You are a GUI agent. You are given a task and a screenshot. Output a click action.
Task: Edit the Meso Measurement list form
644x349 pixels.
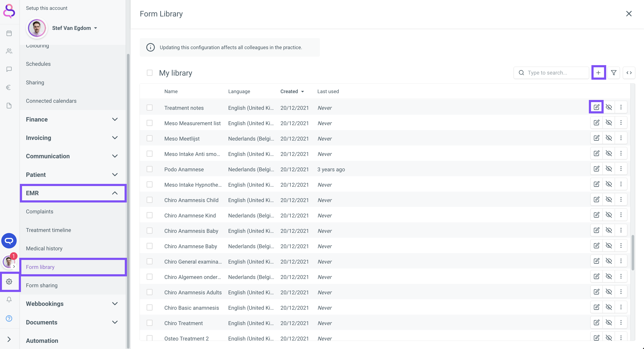pyautogui.click(x=597, y=123)
